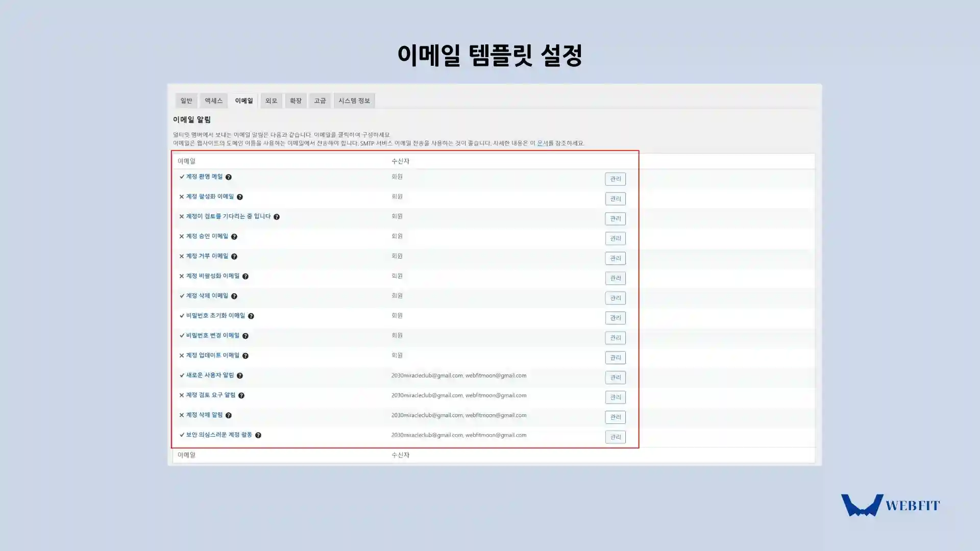Click 관리 for 계정이 검토를 기다리는 중 입니다

click(616, 219)
